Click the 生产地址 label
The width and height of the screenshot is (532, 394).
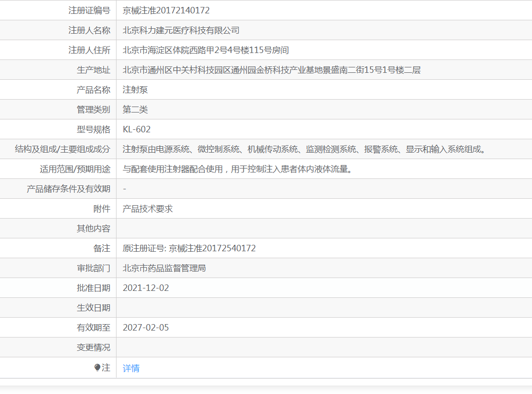93,70
